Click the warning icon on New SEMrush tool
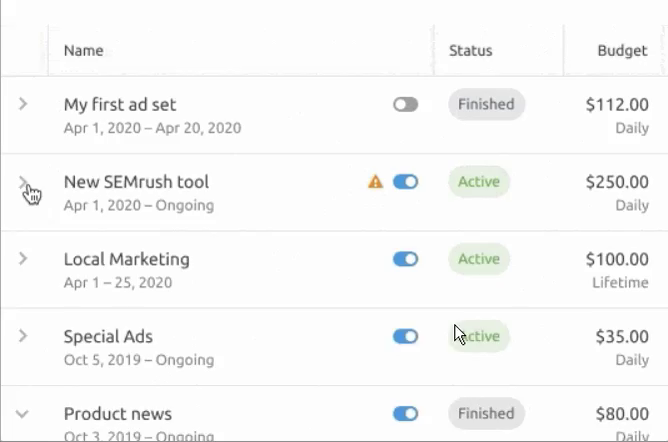Screen dimensions: 668x442 [376, 182]
